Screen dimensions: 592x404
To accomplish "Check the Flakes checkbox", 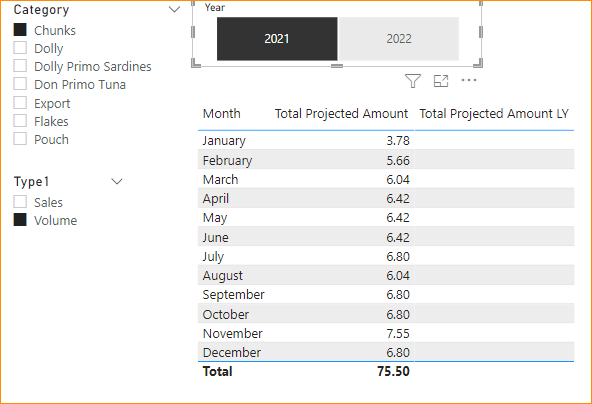I will [20, 121].
